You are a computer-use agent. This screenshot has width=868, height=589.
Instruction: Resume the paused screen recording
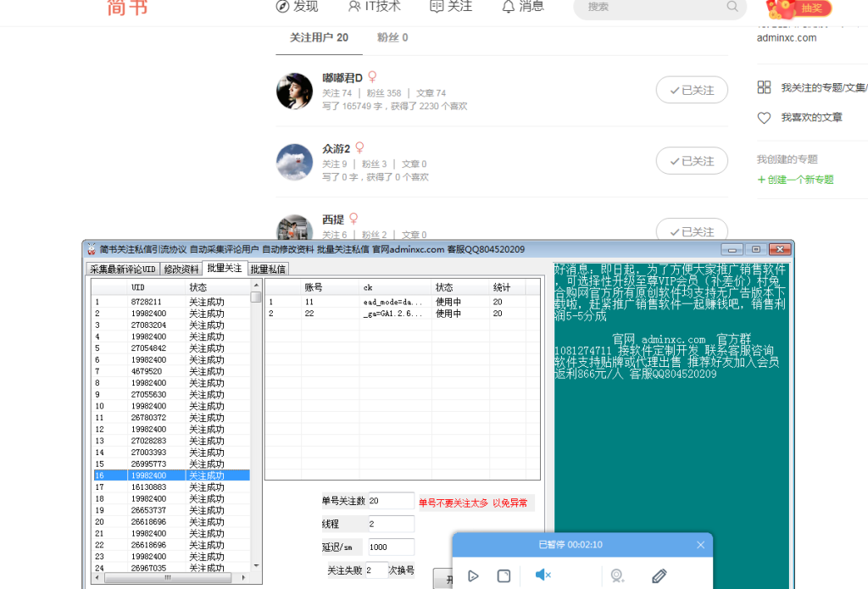473,575
